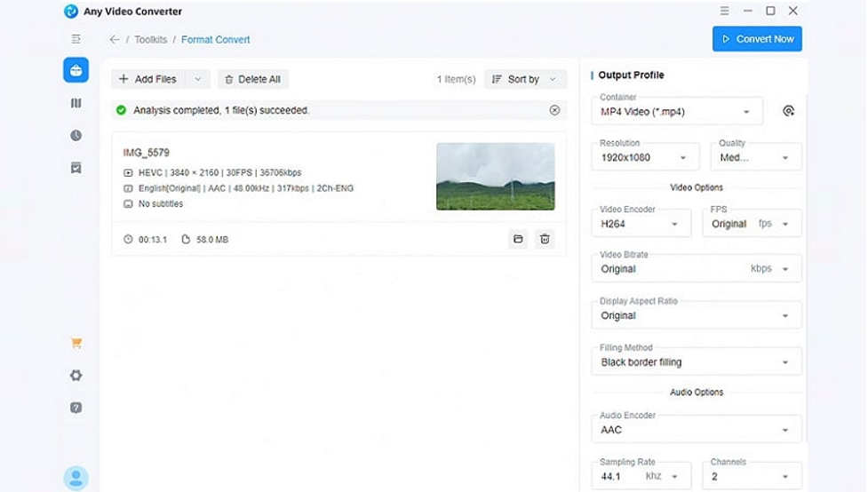The image size is (868, 492).
Task: Click Toolkits in the breadcrumb
Action: (150, 40)
